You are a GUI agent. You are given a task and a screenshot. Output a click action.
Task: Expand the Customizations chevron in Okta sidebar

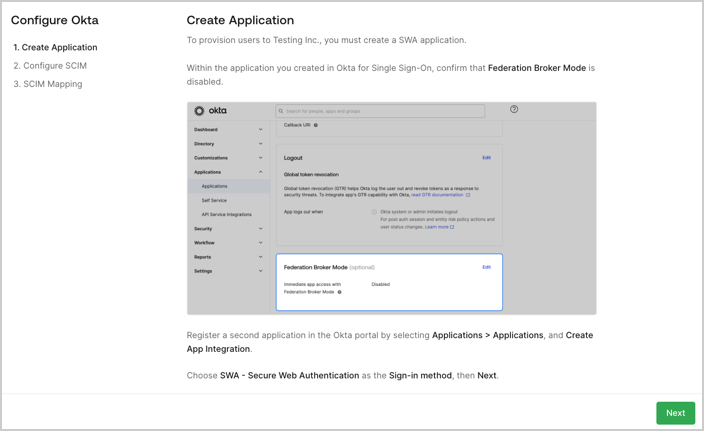coord(260,158)
